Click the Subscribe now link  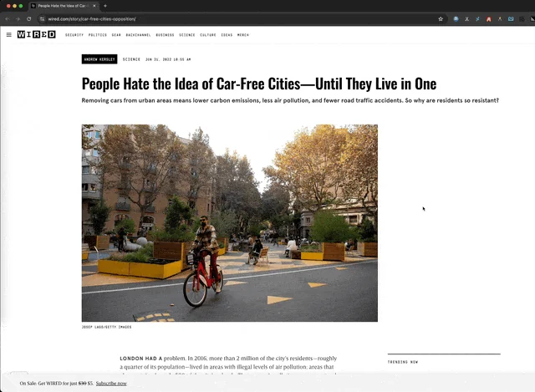pyautogui.click(x=111, y=384)
